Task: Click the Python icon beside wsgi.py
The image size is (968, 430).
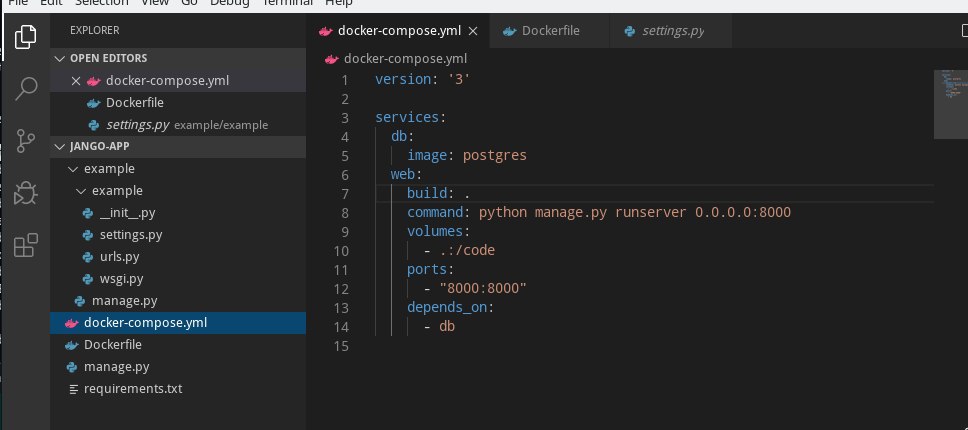Action: point(88,279)
